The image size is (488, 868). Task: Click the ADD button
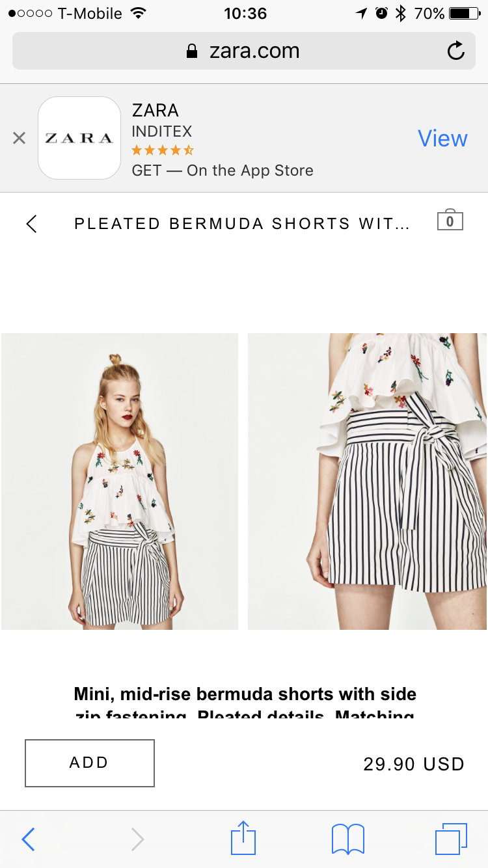(x=90, y=763)
